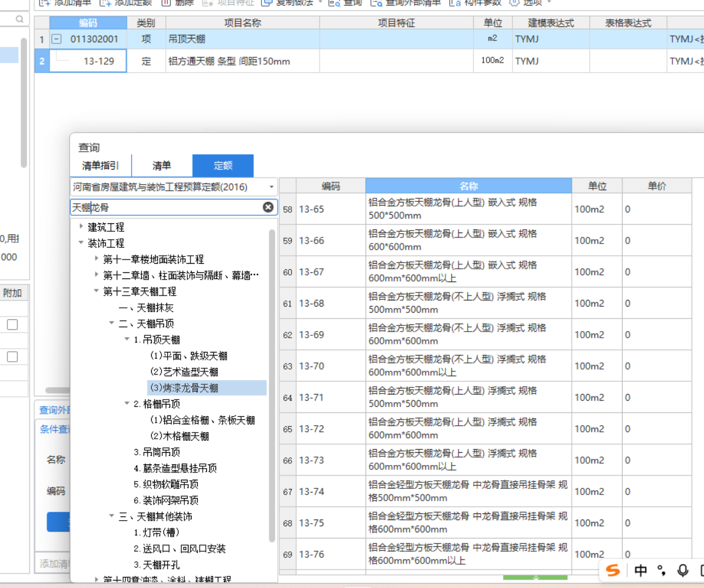This screenshot has height=588, width=704.
Task: Tick the first checkbox under 附加
Action: click(x=13, y=324)
